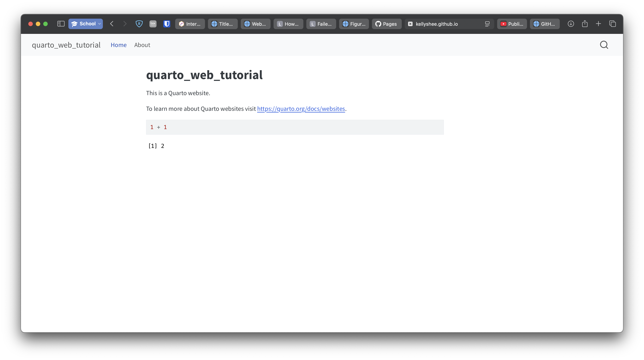Open the Home nav link

pyautogui.click(x=119, y=45)
